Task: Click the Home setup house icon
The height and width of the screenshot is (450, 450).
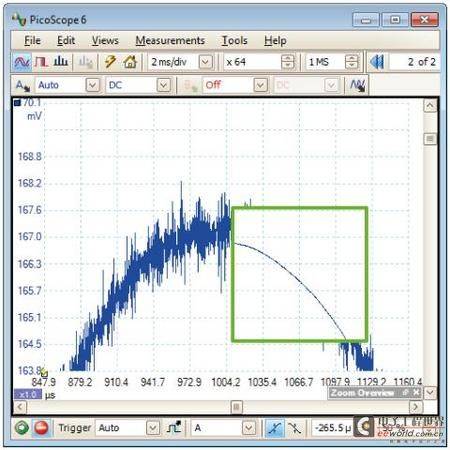Action: point(130,62)
